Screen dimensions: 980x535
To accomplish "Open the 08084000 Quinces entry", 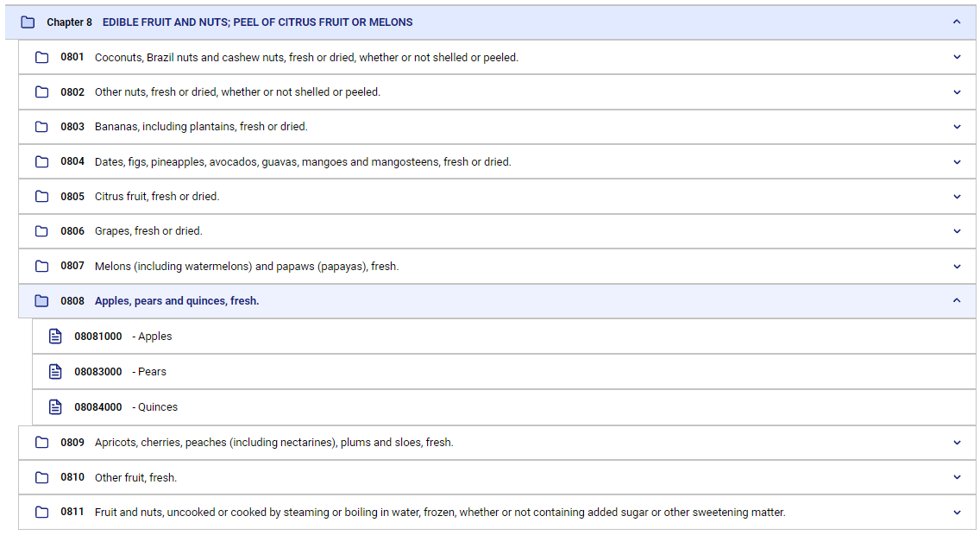I will (x=504, y=407).
